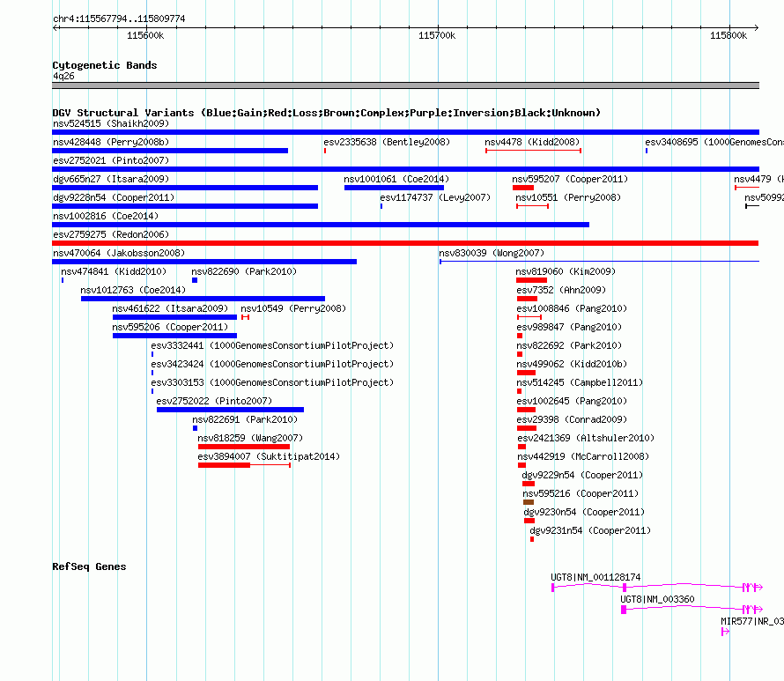Click the nsv1001061 (Coe2014) blue bar
This screenshot has width=784, height=681.
[x=394, y=188]
